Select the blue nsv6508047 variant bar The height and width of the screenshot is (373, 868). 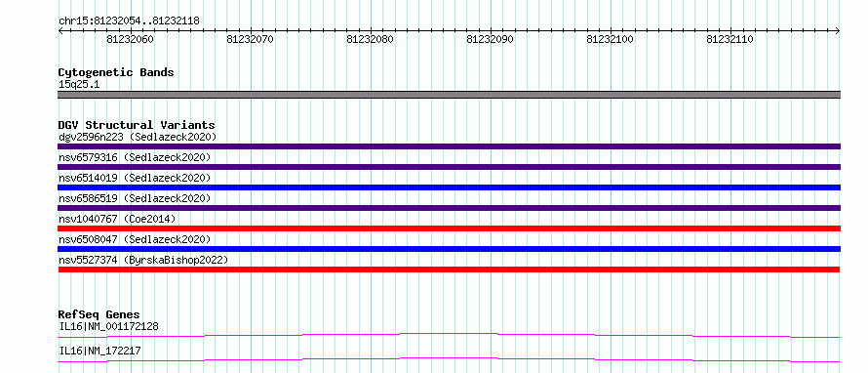click(x=449, y=249)
